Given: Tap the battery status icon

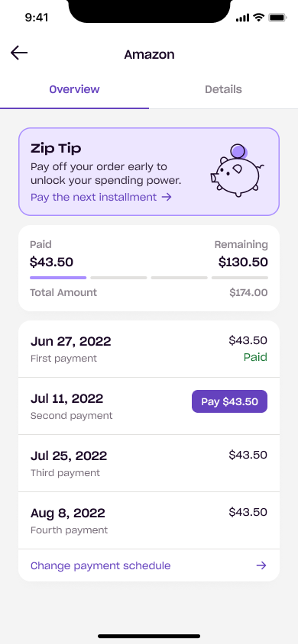Looking at the screenshot, I should (x=277, y=18).
